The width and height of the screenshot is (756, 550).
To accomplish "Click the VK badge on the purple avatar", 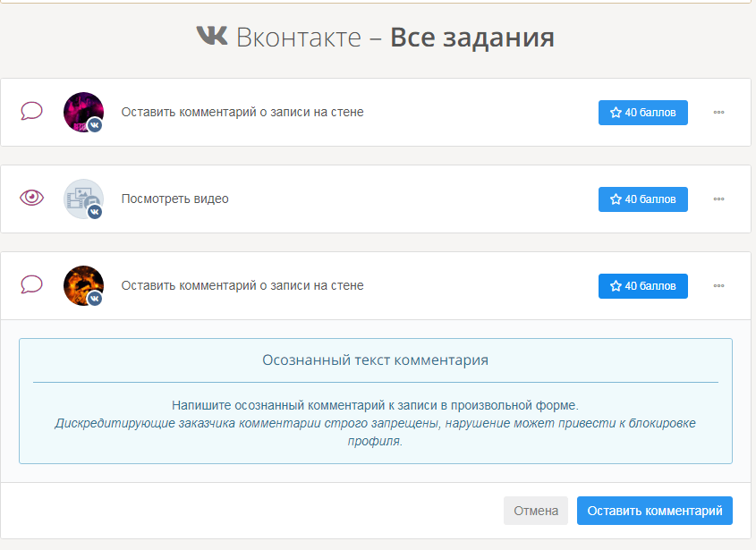I will click(94, 125).
